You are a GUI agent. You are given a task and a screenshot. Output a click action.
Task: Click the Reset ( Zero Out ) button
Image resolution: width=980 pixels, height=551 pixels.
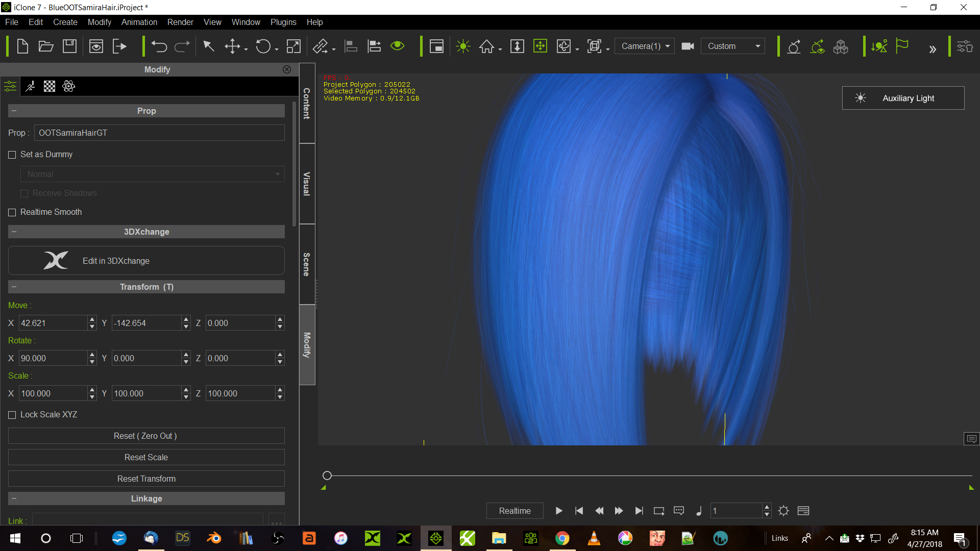coord(146,436)
